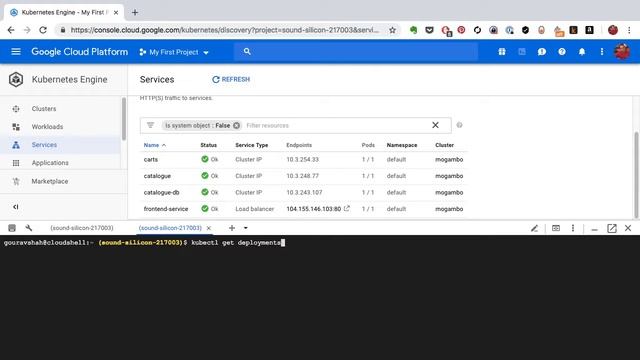Open the filter help question icon
640x360 pixels.
(x=459, y=125)
